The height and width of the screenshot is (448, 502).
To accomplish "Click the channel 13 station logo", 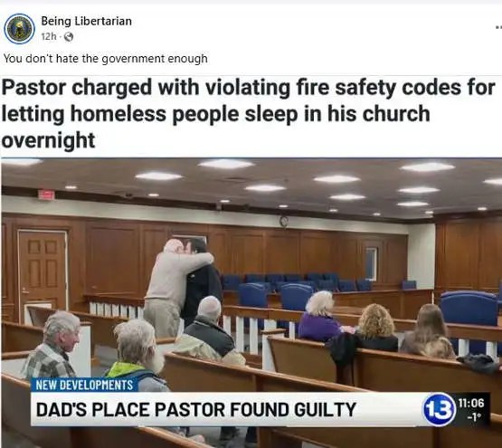I will (x=439, y=409).
